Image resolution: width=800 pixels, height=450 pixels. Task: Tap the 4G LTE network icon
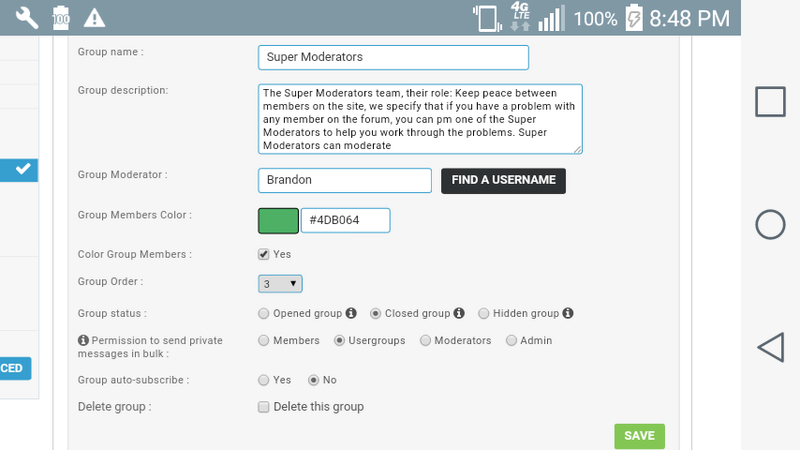point(520,17)
